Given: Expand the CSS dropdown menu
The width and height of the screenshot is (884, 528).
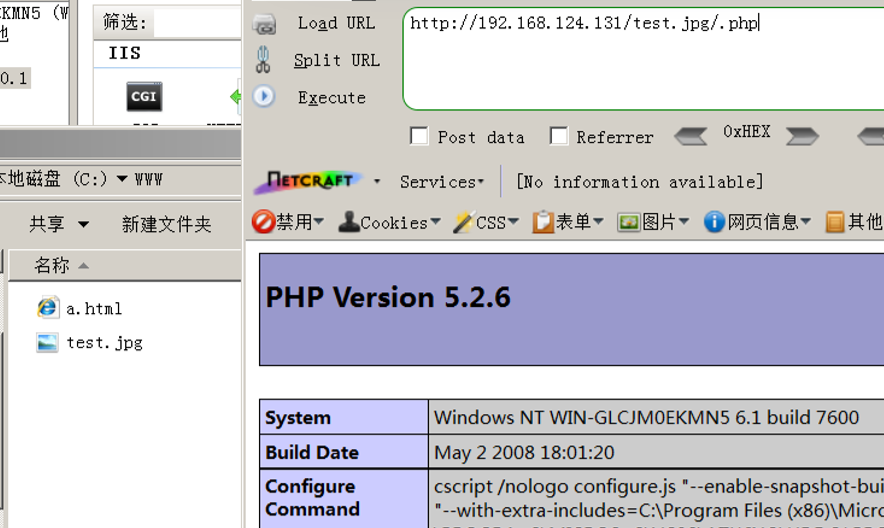Looking at the screenshot, I should point(513,221).
